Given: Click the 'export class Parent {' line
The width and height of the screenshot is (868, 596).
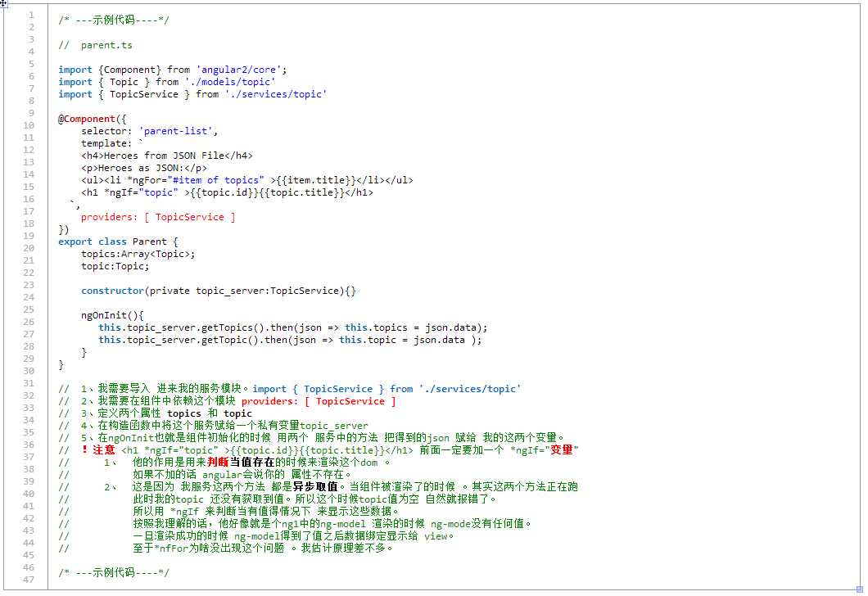Looking at the screenshot, I should 118,242.
